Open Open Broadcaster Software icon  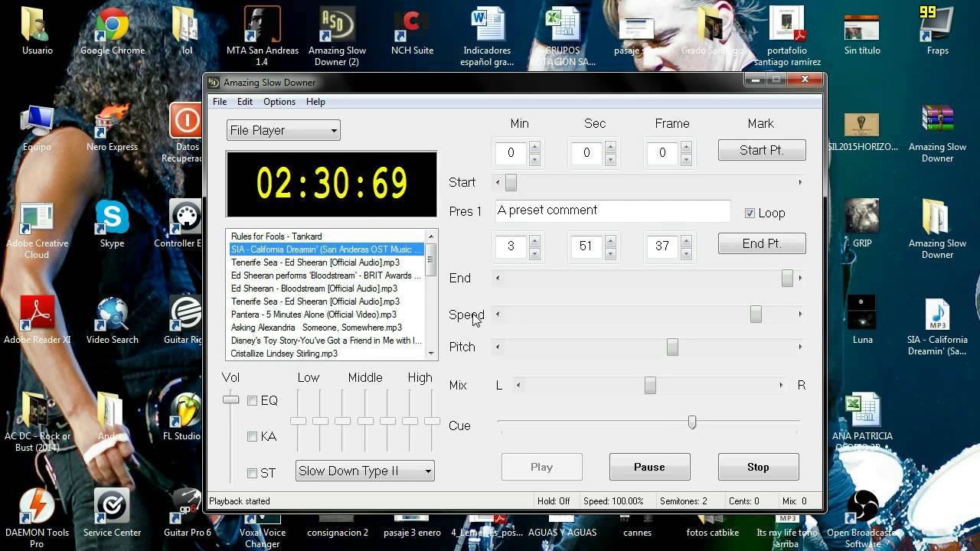862,518
